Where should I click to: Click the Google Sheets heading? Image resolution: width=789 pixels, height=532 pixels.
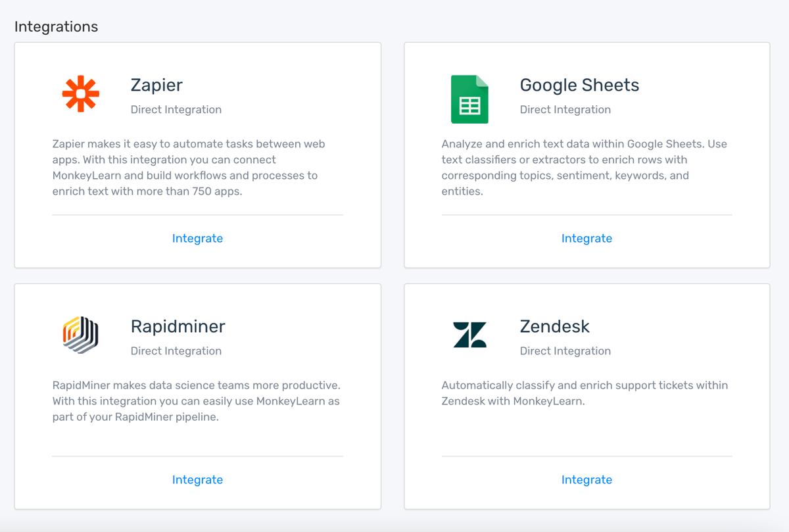[579, 85]
